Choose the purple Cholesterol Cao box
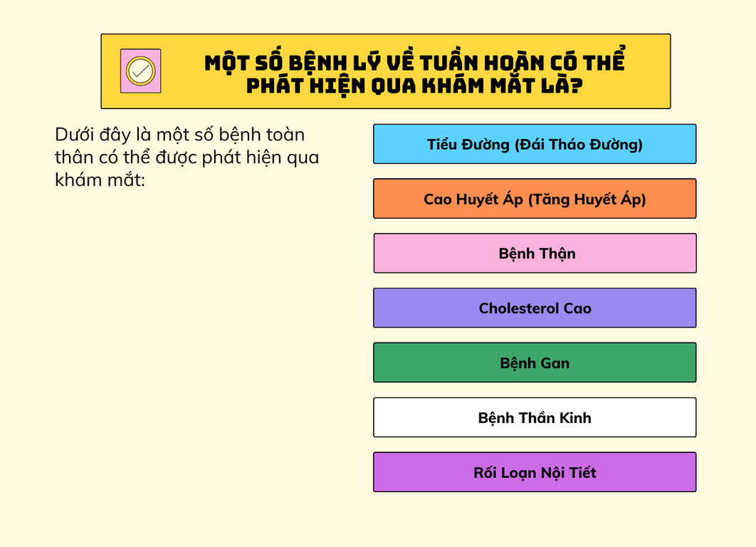Viewport: 756px width, 547px height. click(x=535, y=308)
